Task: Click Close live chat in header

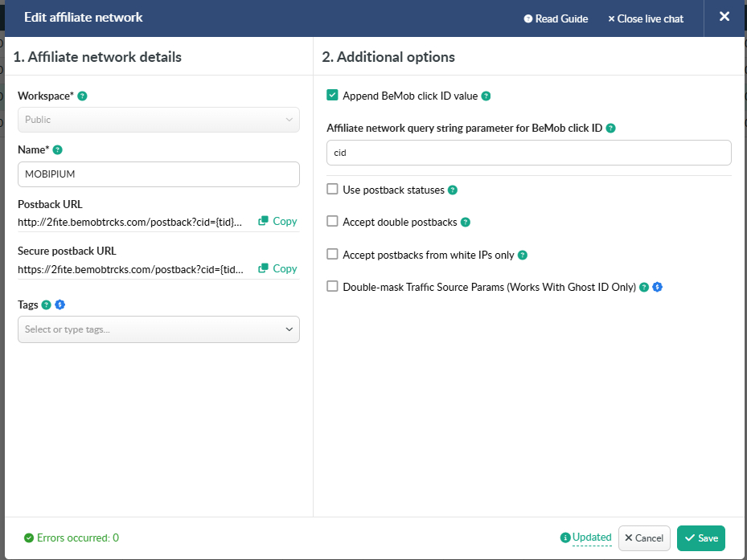Action: click(646, 18)
